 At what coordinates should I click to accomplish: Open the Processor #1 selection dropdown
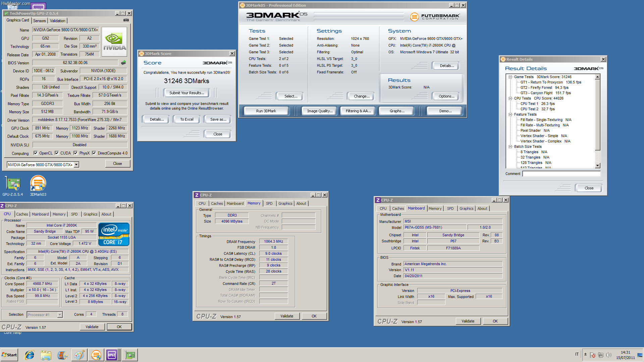[x=60, y=315]
